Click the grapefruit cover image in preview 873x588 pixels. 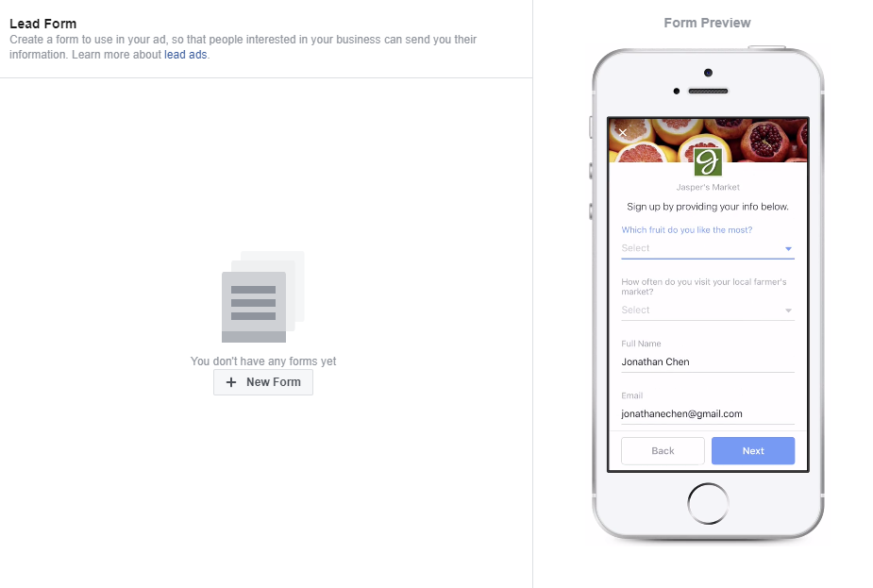click(x=708, y=140)
